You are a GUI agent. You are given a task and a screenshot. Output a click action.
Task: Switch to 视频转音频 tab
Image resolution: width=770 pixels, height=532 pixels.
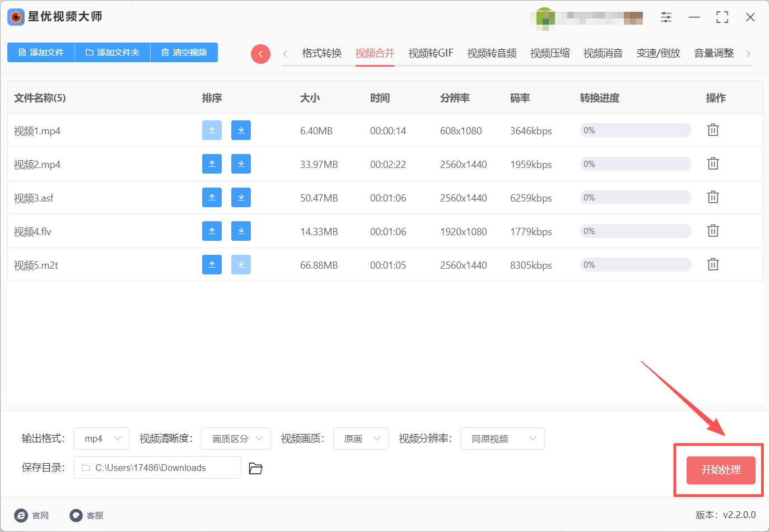pos(492,53)
